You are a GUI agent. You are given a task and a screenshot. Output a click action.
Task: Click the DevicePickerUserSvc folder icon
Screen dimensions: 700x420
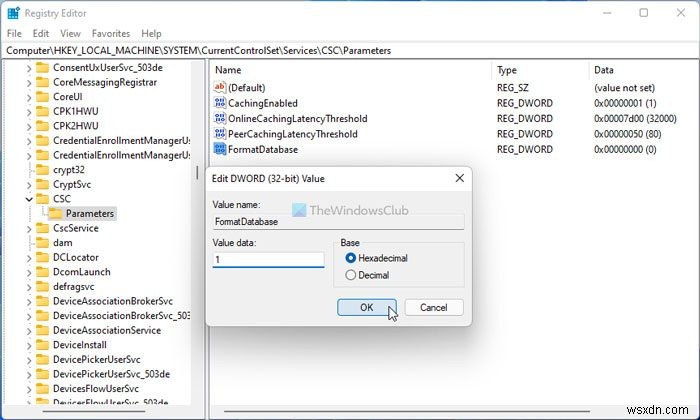click(x=42, y=359)
